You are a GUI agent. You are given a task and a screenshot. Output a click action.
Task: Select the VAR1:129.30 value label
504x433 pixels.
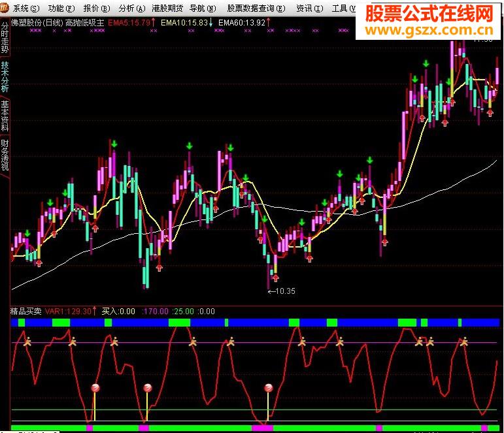pos(68,311)
